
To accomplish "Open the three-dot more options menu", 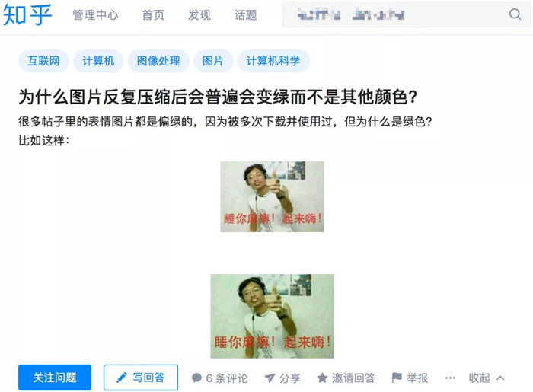I will click(450, 378).
